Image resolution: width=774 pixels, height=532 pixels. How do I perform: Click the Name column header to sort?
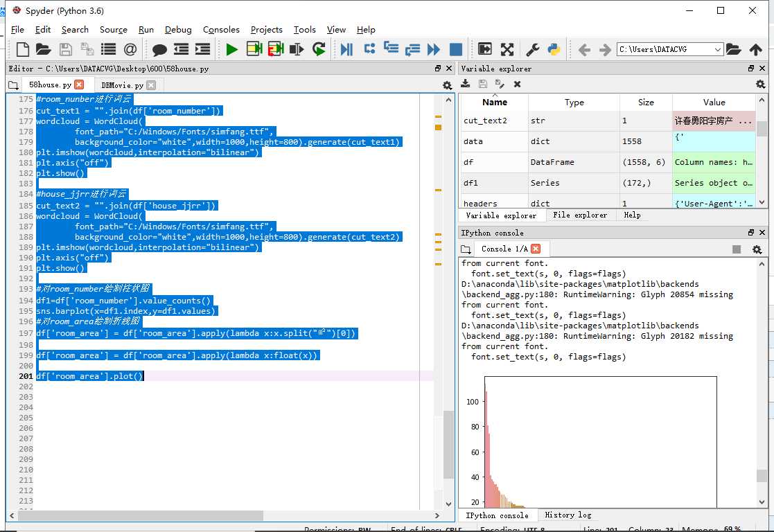point(494,102)
